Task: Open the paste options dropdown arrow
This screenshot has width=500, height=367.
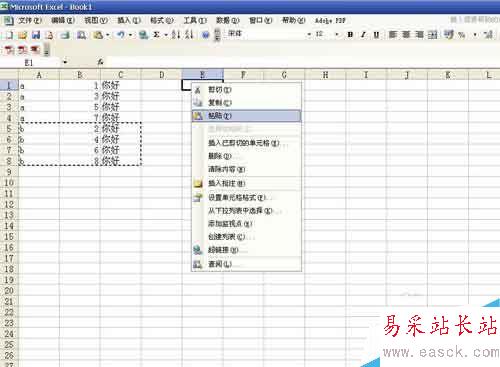Action: click(108, 35)
